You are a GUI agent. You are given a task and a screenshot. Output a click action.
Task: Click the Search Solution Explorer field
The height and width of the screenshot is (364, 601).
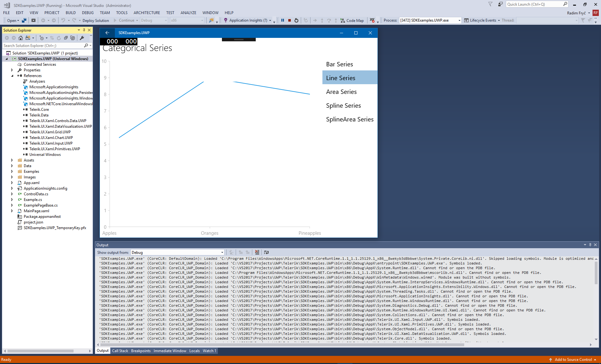(x=43, y=46)
